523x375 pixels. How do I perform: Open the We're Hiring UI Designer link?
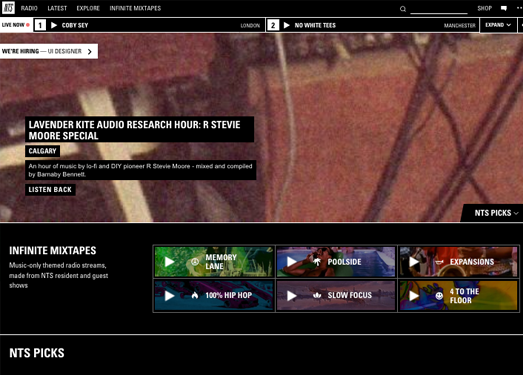pos(49,51)
